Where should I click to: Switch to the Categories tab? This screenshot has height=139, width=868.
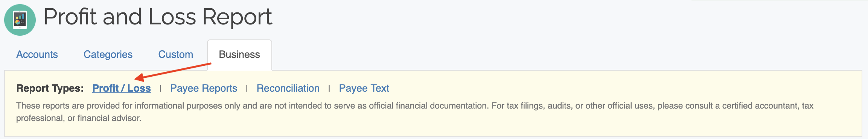tap(108, 54)
